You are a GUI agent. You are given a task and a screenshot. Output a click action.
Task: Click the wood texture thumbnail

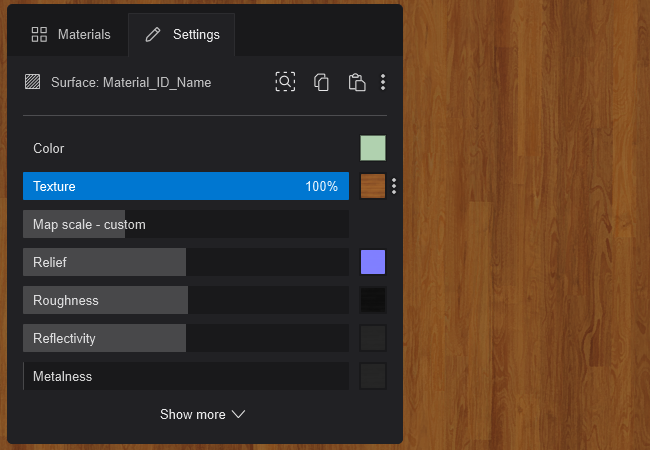click(x=373, y=186)
